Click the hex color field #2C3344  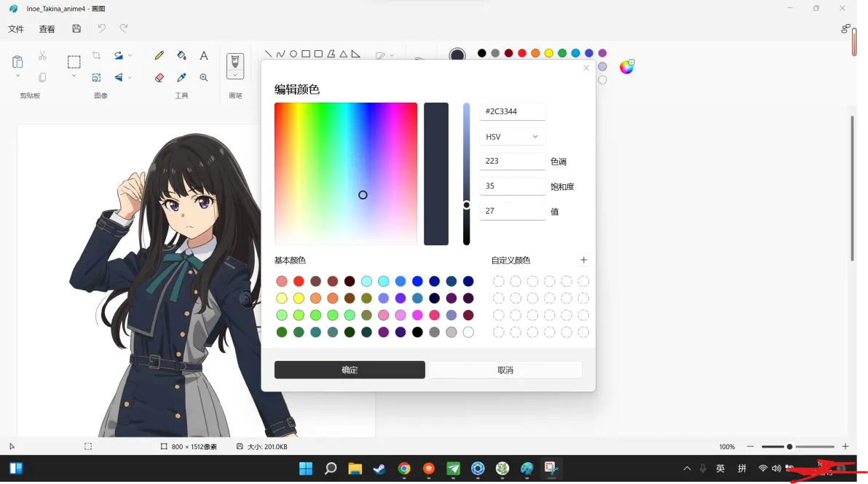pyautogui.click(x=512, y=112)
